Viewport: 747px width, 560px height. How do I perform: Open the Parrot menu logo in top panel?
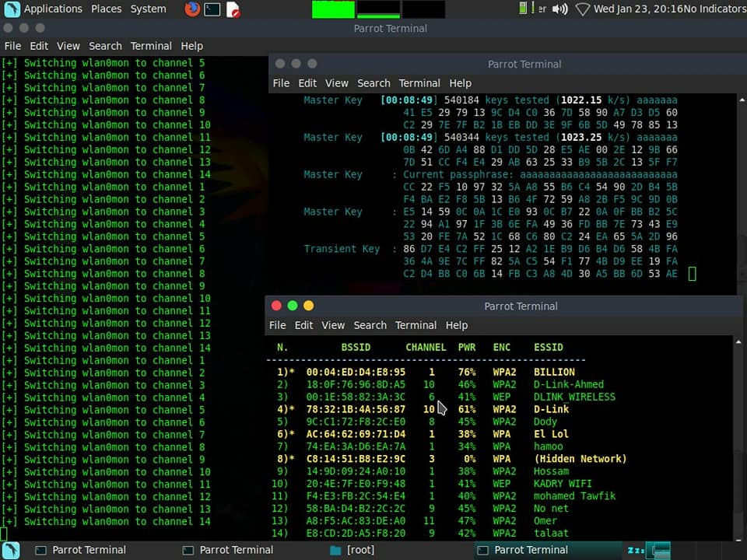tap(12, 9)
